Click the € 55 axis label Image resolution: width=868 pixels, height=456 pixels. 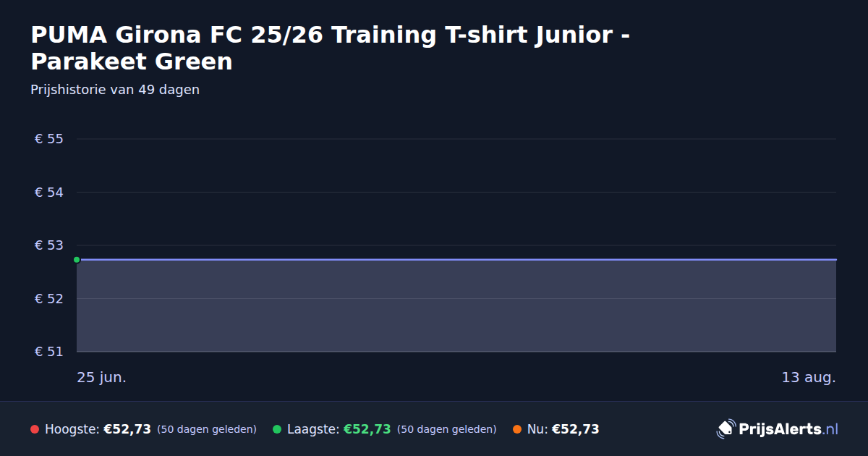click(x=49, y=139)
